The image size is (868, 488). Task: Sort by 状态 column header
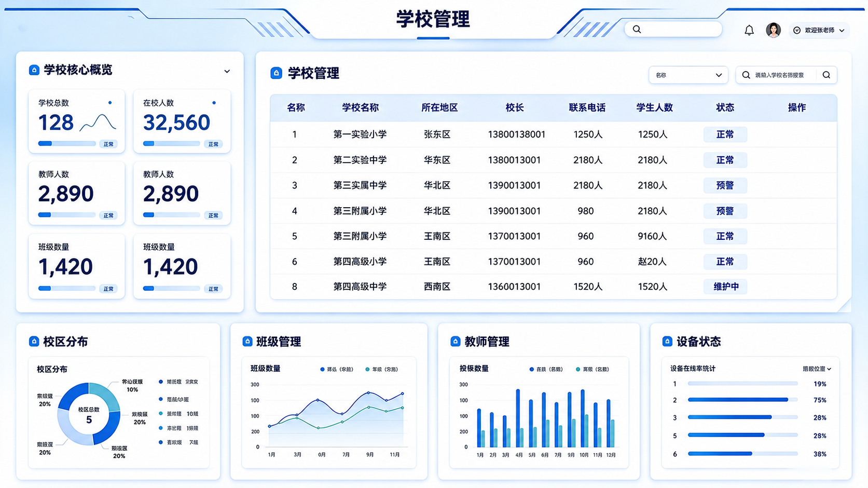725,108
